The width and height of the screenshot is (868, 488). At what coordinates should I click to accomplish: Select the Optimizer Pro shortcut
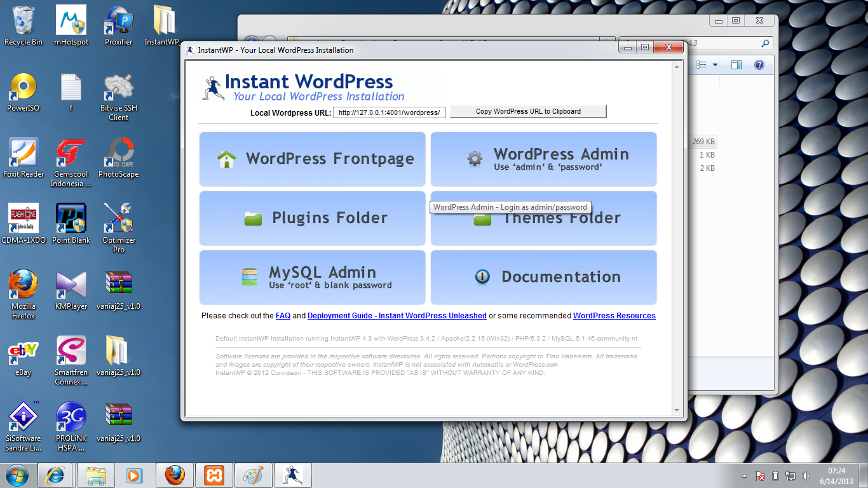[119, 229]
